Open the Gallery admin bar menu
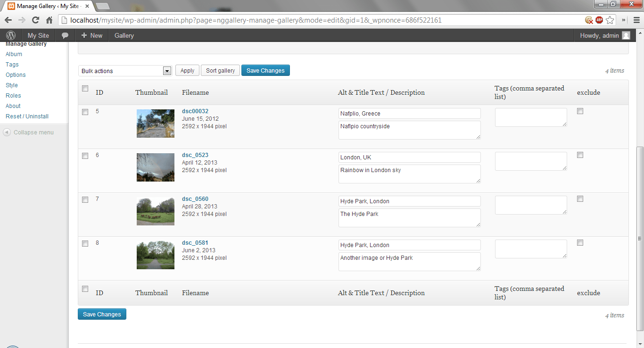The height and width of the screenshot is (348, 644). click(124, 35)
